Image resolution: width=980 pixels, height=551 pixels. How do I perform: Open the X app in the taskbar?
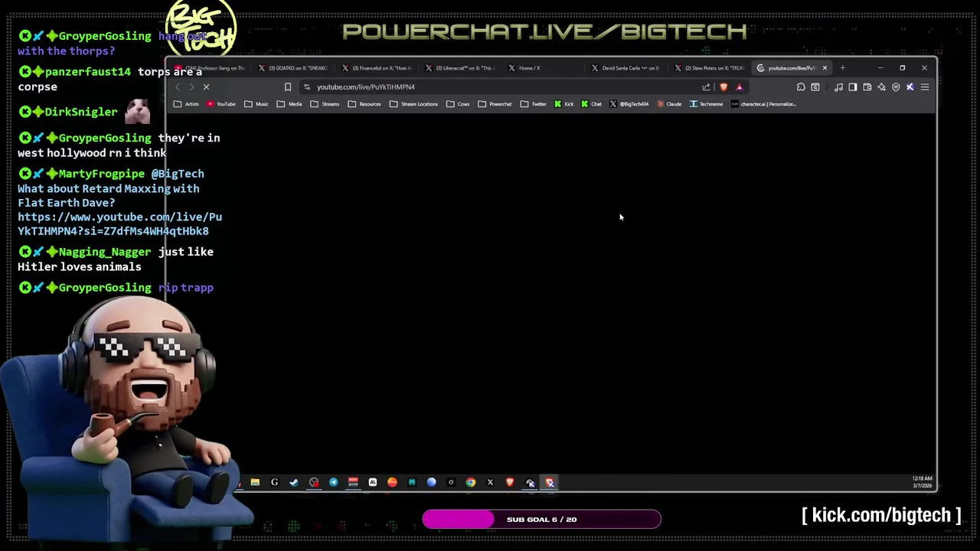pyautogui.click(x=490, y=483)
